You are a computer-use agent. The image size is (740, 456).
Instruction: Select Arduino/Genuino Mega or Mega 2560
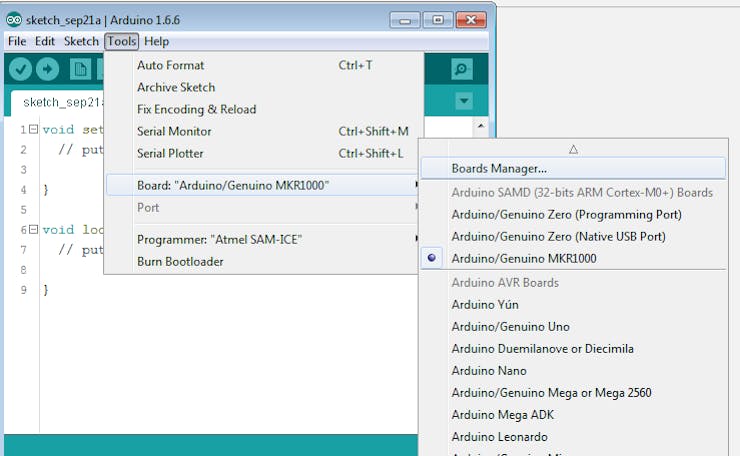[573, 393]
